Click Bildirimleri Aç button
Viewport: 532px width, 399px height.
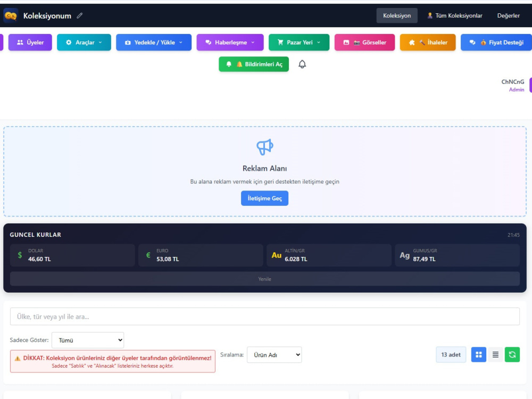(254, 64)
